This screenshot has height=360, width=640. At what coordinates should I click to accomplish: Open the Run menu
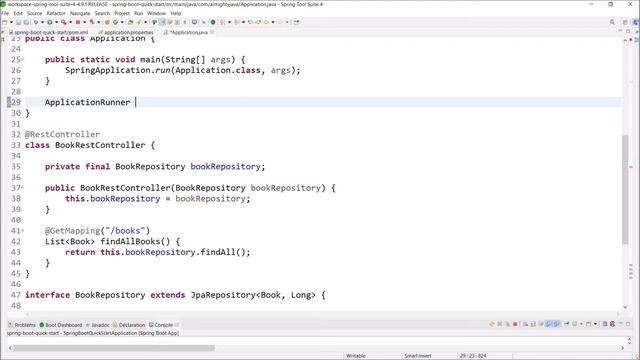[139, 13]
